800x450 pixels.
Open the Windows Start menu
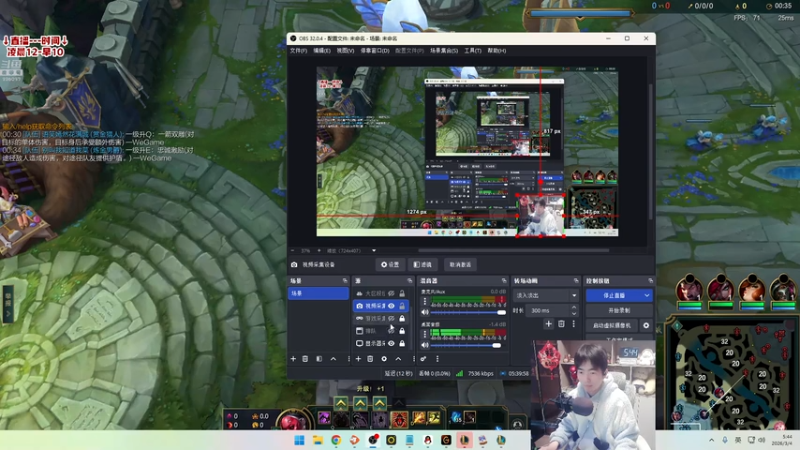click(x=299, y=440)
